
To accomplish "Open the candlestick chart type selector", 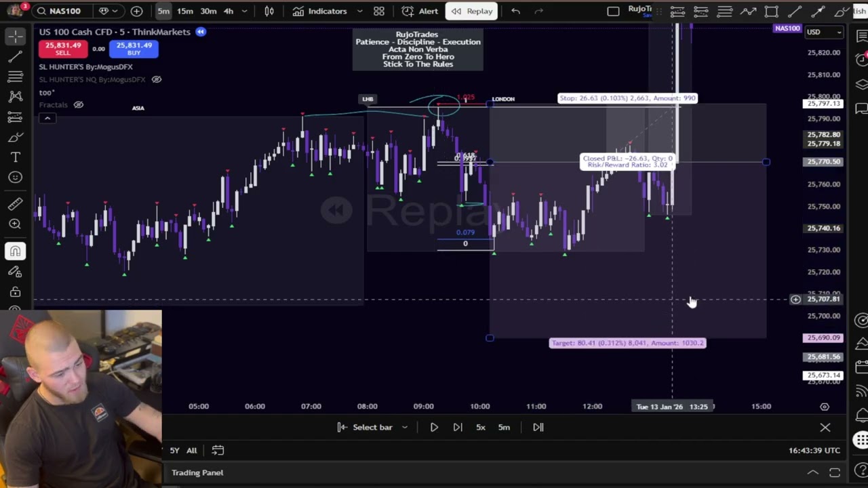I will click(269, 11).
